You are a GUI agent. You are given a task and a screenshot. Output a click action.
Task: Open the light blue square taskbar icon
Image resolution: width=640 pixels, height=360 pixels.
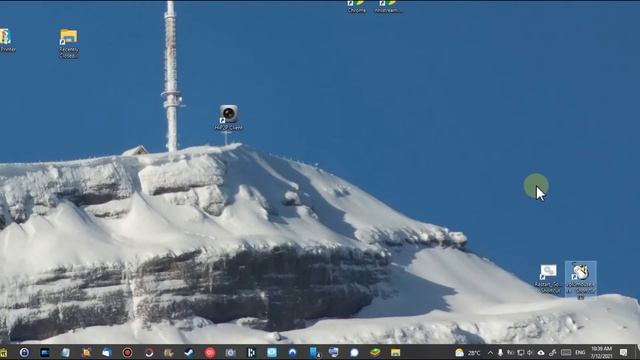coord(272,352)
